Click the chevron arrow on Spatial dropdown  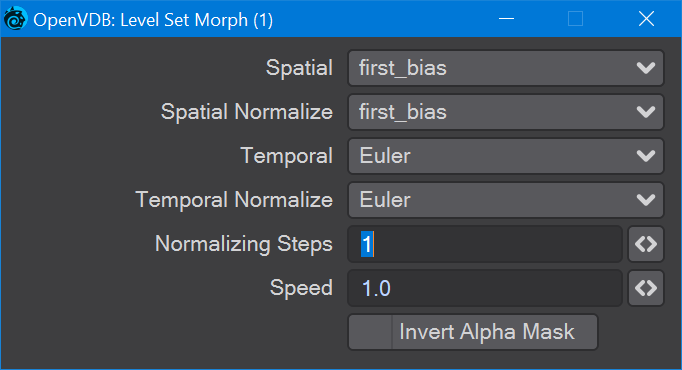click(x=646, y=68)
